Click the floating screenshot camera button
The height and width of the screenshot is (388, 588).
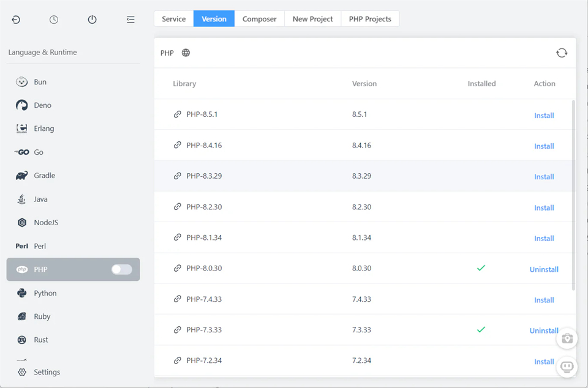(567, 338)
